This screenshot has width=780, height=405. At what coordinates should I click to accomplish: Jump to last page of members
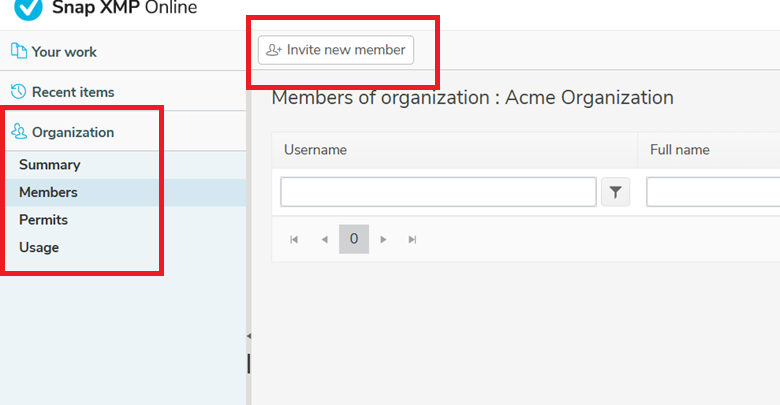click(412, 240)
